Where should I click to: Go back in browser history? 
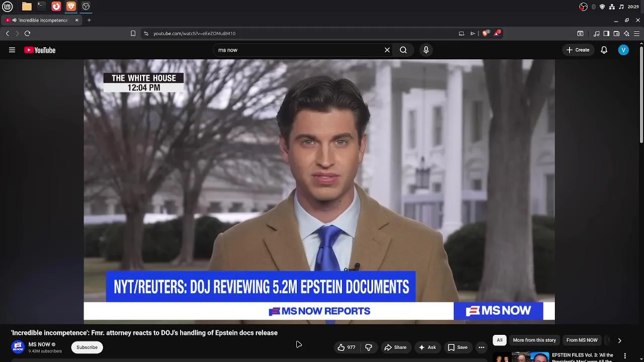point(8,33)
